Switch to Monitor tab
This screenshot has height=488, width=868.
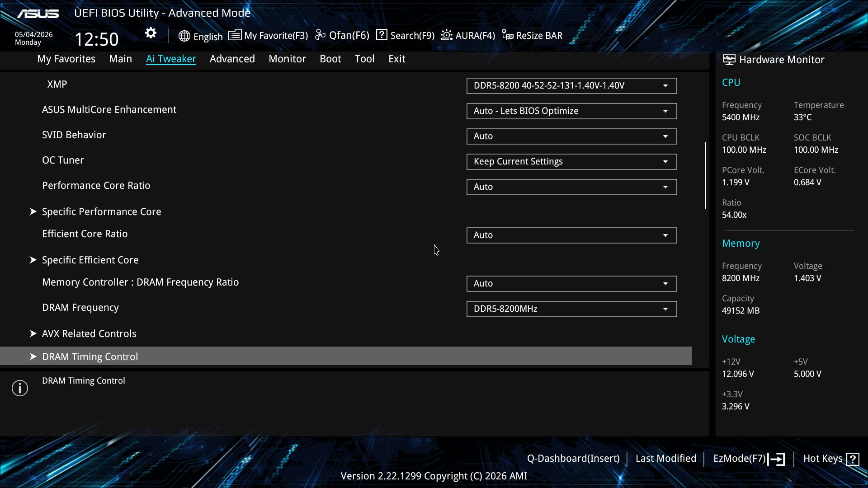tap(287, 59)
